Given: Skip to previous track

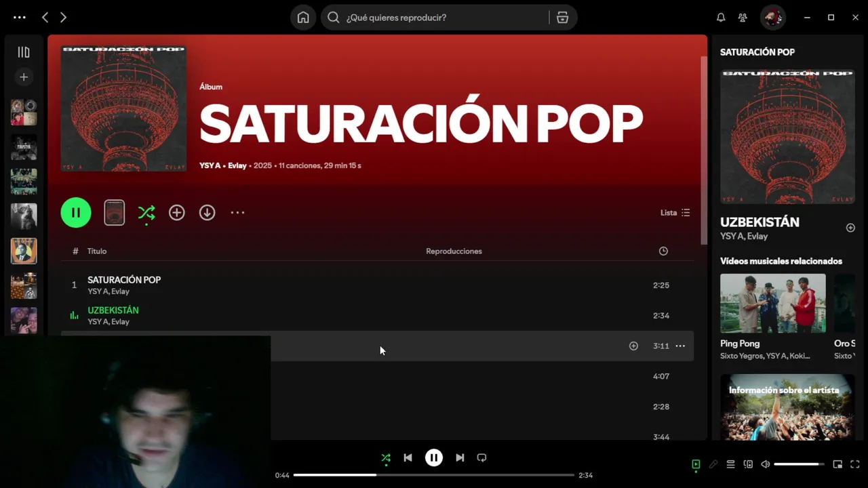Looking at the screenshot, I should (408, 458).
